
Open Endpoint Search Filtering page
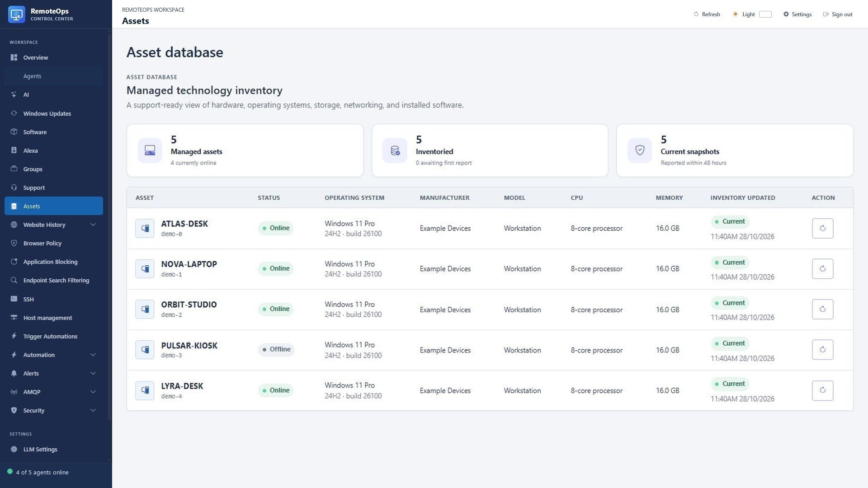[54, 281]
